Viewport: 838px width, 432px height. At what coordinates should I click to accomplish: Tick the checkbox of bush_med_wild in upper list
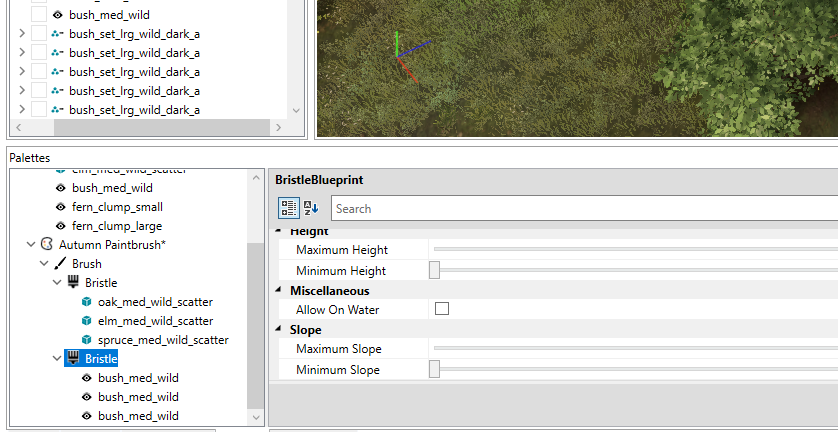tap(38, 14)
